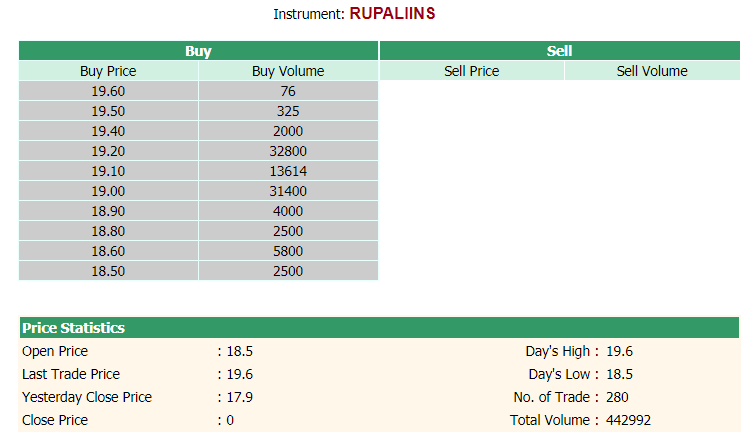
Task: Select the Buy Volume column header
Action: 288,71
